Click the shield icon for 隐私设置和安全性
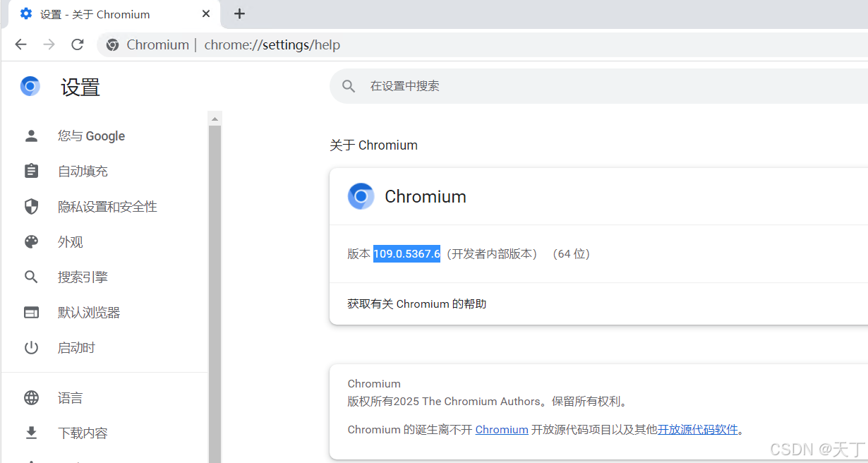Image resolution: width=868 pixels, height=463 pixels. point(31,206)
